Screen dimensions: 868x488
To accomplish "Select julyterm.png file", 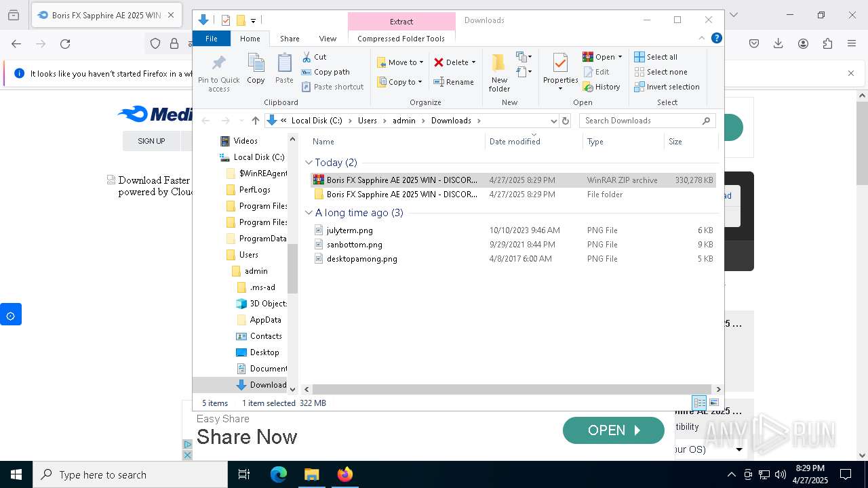I will [x=513, y=230].
